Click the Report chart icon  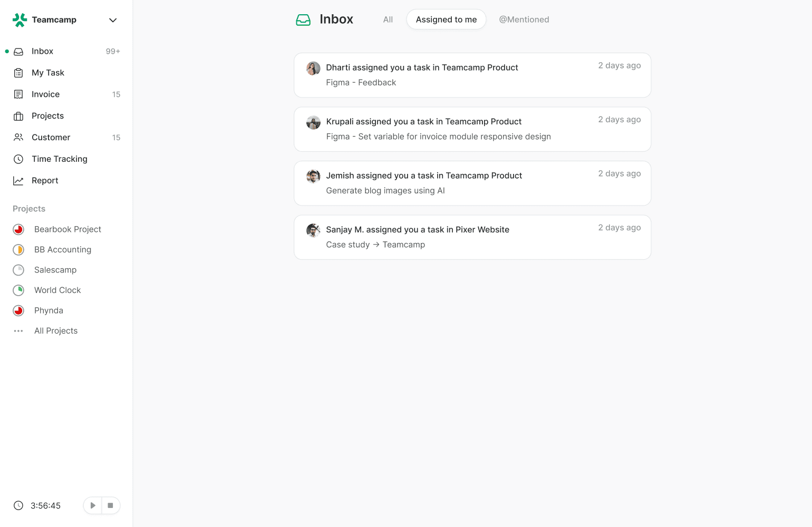pos(18,181)
